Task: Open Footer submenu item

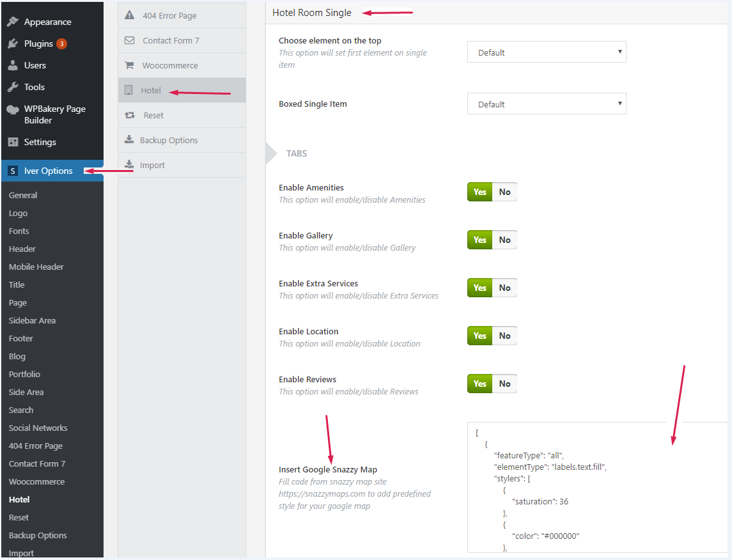Action: pyautogui.click(x=20, y=338)
